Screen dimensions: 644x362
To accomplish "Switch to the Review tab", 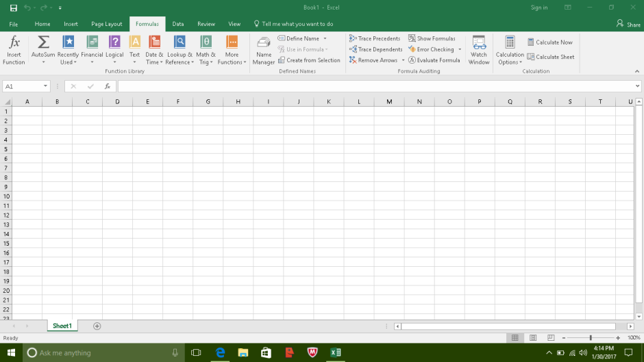I will point(206,24).
